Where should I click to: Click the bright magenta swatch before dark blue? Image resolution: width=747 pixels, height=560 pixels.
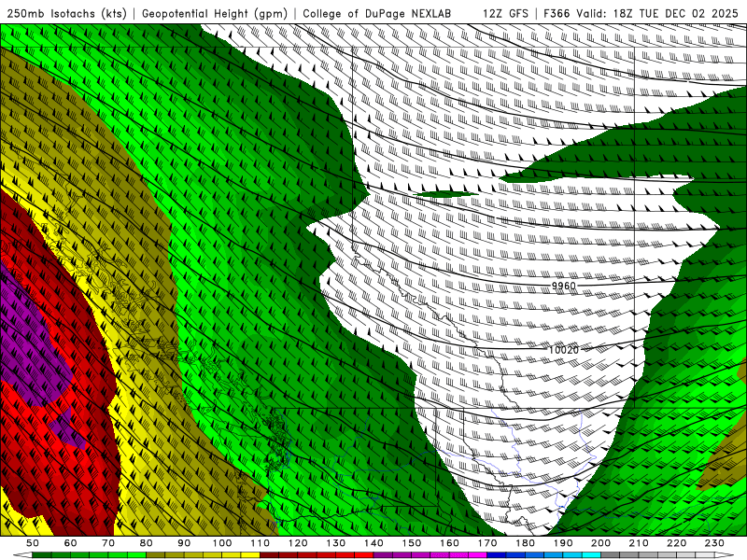click(477, 554)
